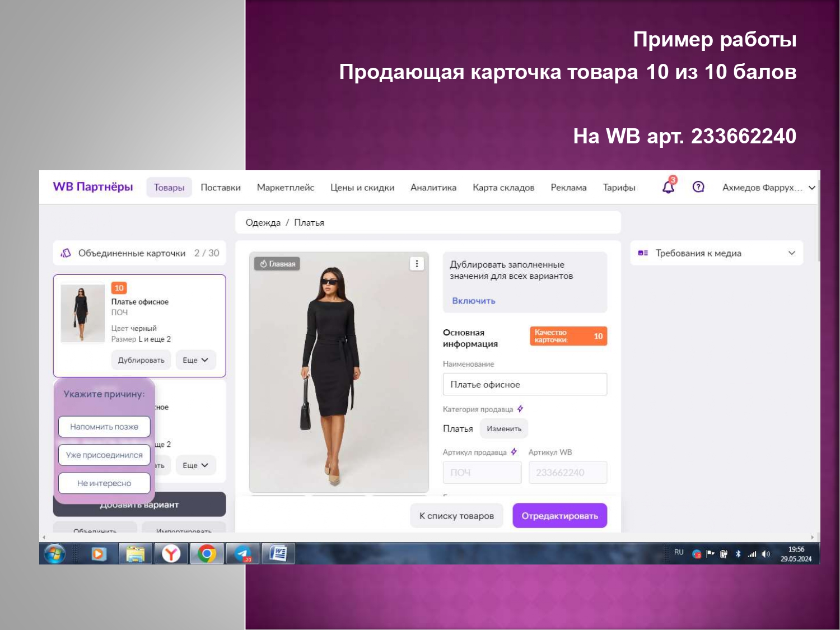This screenshot has width=840, height=630.
Task: Choose Напомнить позже
Action: point(104,427)
